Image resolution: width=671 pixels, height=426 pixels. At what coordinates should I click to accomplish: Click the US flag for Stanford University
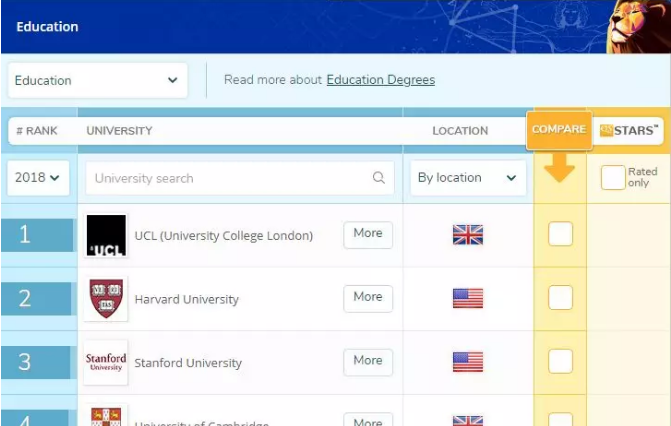[x=468, y=362]
